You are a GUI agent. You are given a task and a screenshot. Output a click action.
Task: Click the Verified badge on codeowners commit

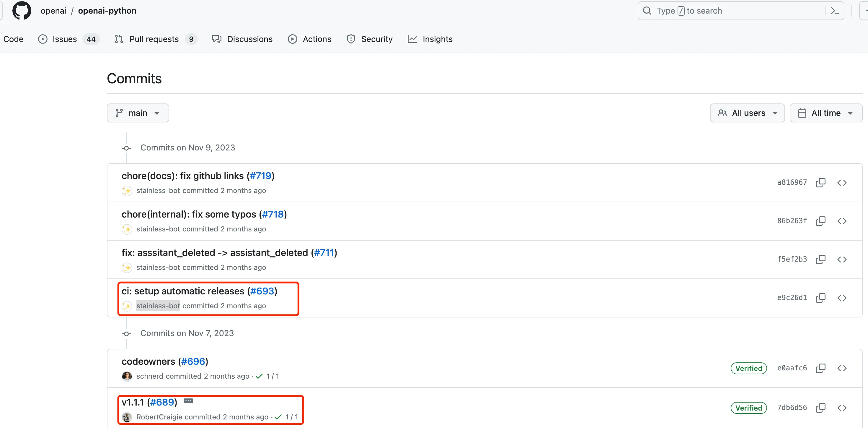(748, 368)
